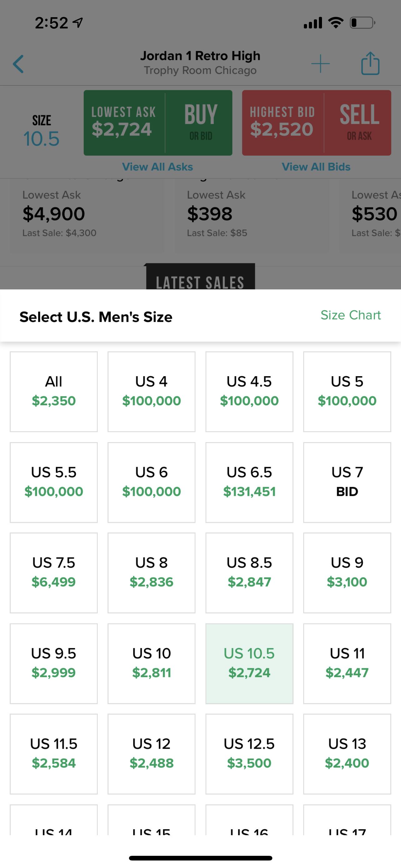Choose size US 11 at $2,447
This screenshot has width=401, height=868.
tap(347, 663)
